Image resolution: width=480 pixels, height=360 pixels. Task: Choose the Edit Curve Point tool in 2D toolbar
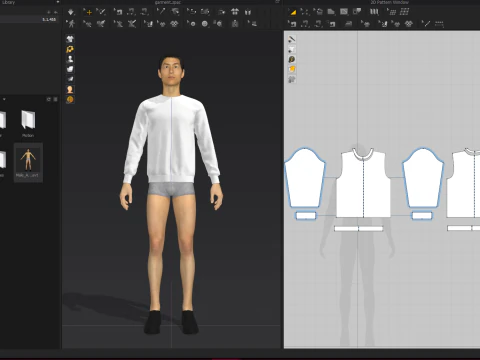point(305,12)
